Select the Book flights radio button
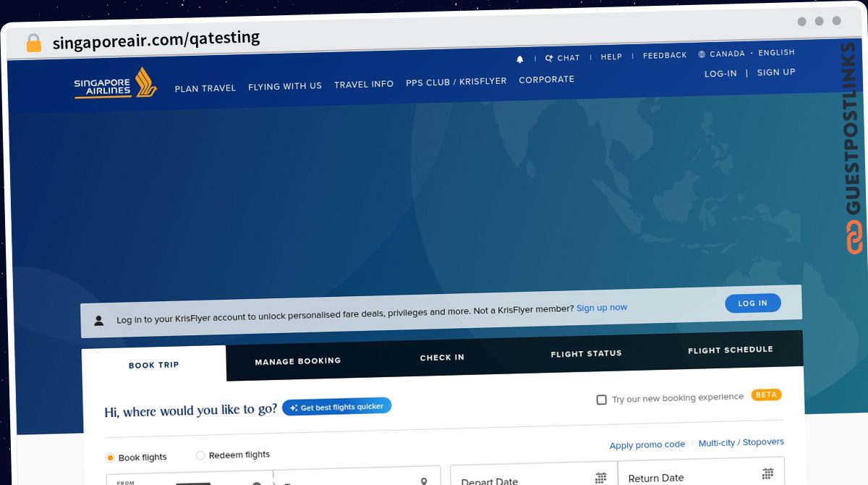 coord(110,457)
